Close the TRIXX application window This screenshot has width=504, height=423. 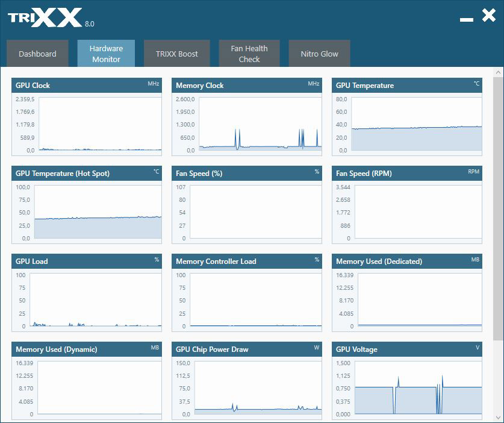click(x=488, y=15)
